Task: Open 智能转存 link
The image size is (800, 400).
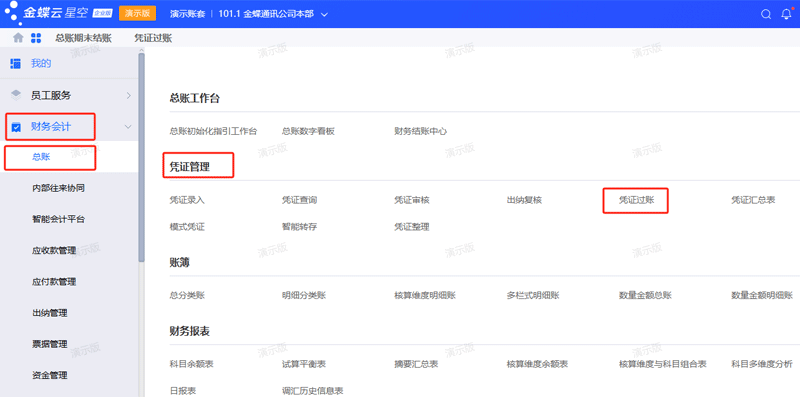Action: point(299,227)
